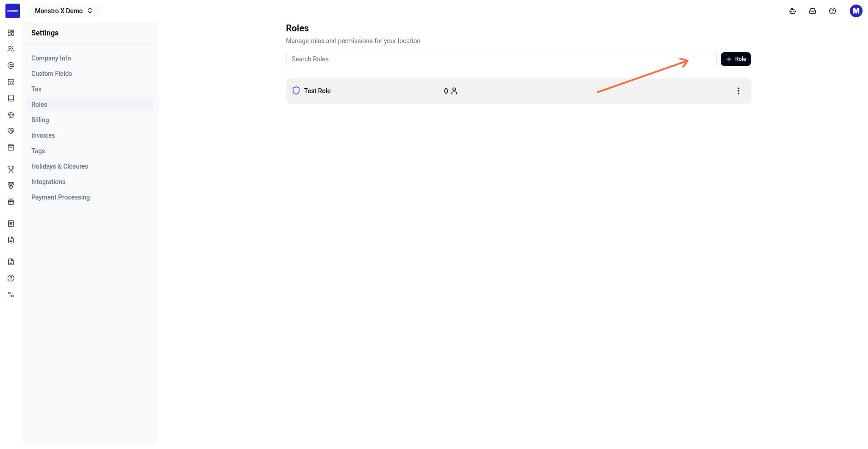Click the @ mention icon in sidebar
The height and width of the screenshot is (449, 868).
[11, 65]
